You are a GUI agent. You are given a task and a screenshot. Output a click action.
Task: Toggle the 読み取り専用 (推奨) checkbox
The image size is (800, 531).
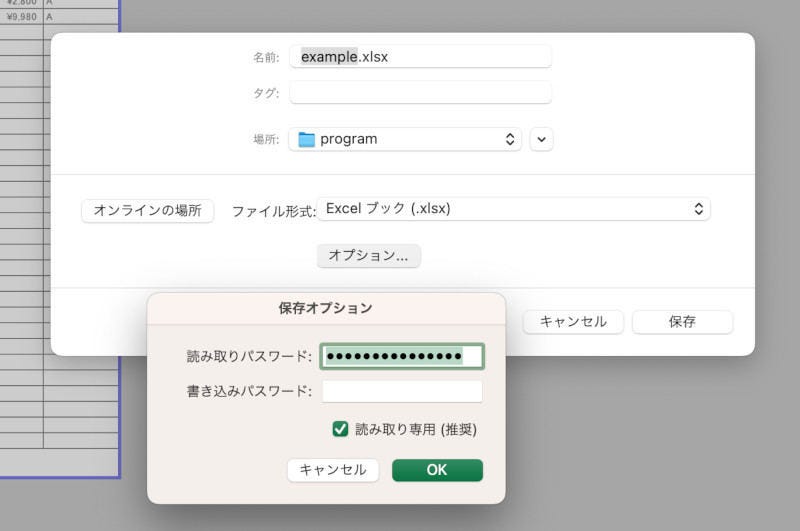tap(340, 429)
